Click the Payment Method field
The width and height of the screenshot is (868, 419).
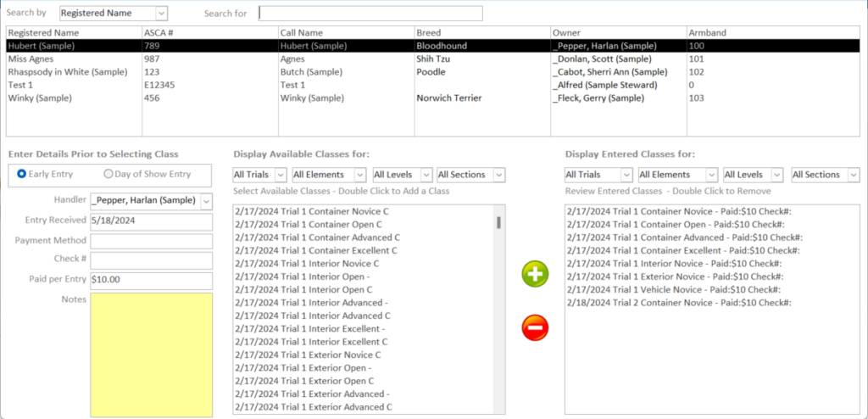[x=151, y=241]
